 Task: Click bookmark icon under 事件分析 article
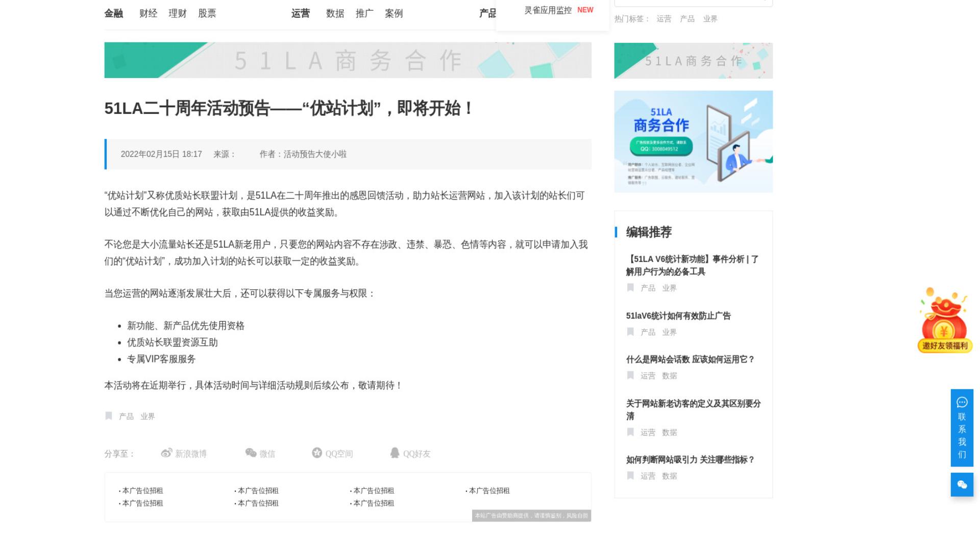pyautogui.click(x=630, y=288)
